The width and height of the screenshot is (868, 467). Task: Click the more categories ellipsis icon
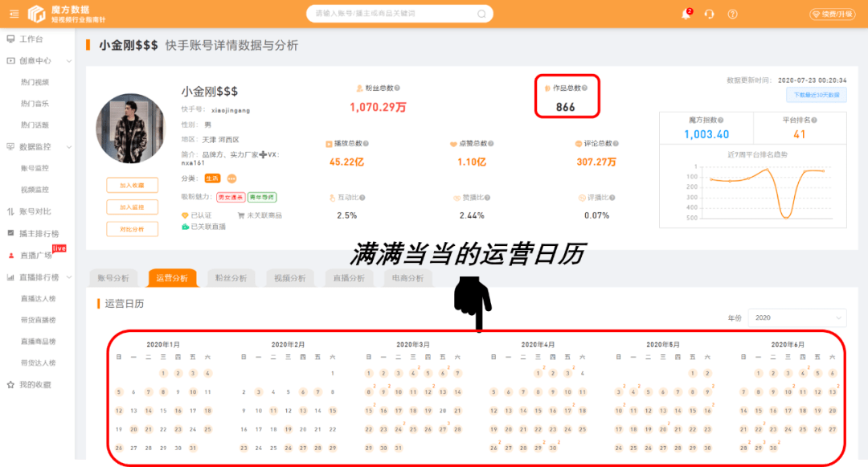231,178
